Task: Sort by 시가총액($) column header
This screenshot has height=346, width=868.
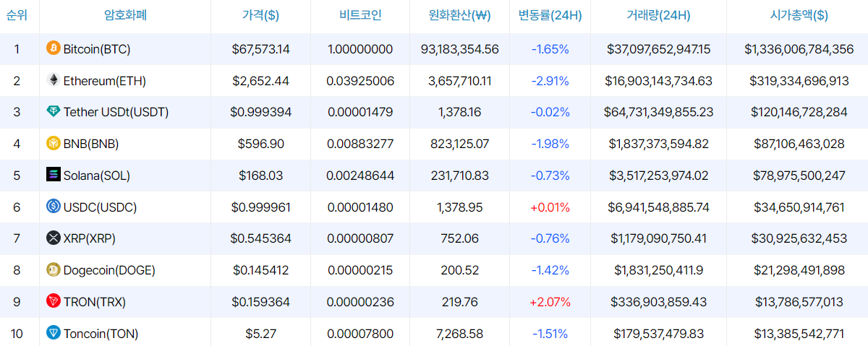Action: [799, 15]
